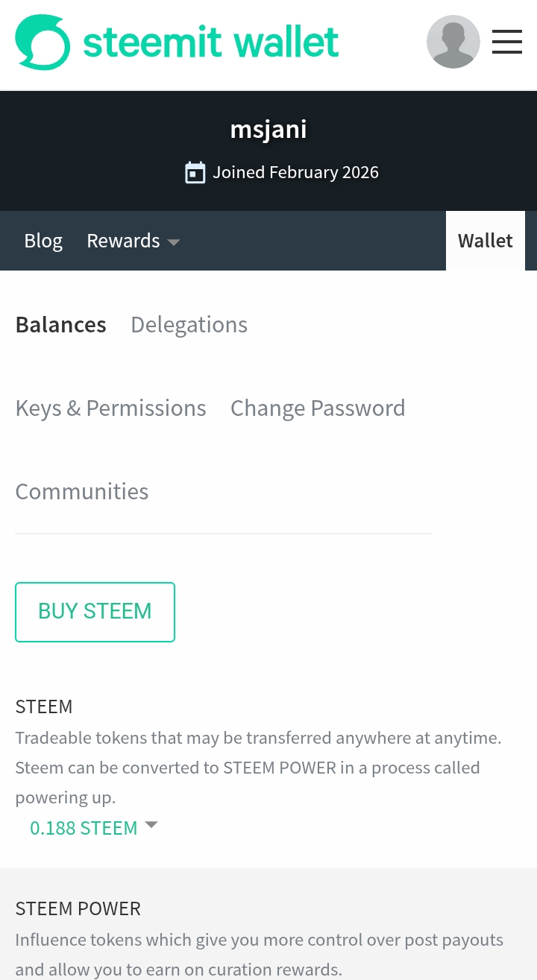
Task: Expand the Rewards dropdown arrow
Action: [174, 242]
